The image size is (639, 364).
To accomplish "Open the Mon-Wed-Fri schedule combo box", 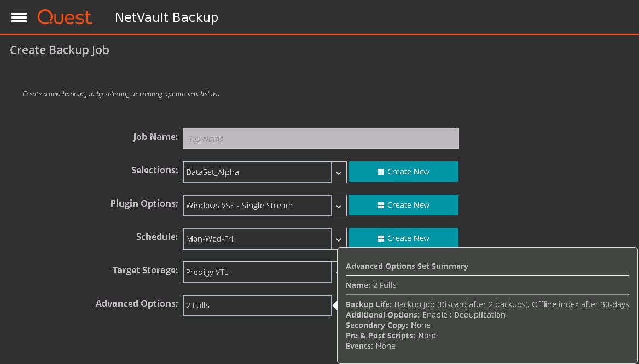I will click(x=257, y=239).
